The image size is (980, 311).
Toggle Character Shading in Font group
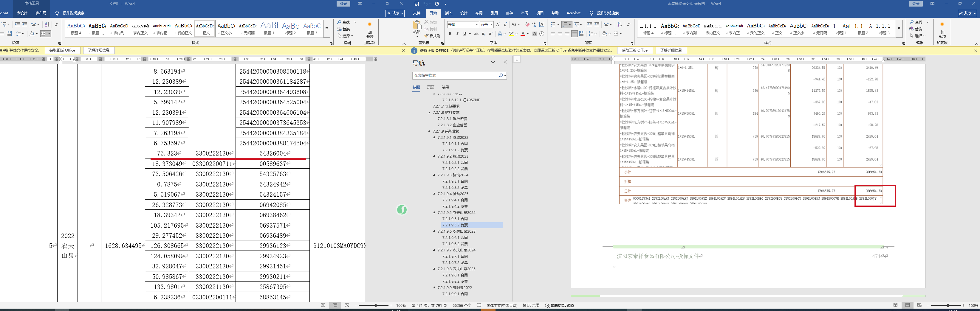click(535, 34)
